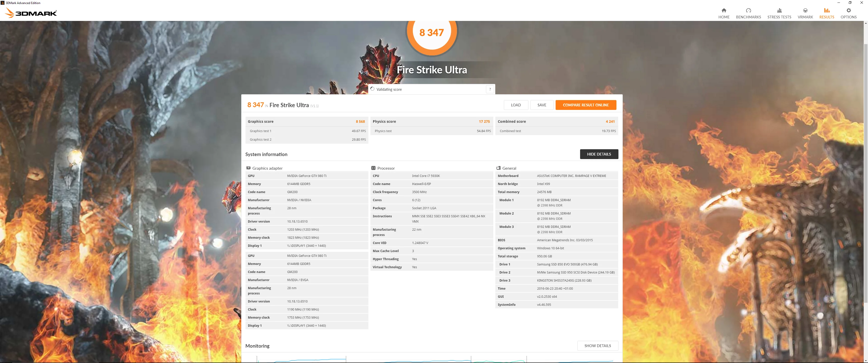Click CPU value Intel Core i7 5930K
868x363 pixels.
tap(426, 176)
